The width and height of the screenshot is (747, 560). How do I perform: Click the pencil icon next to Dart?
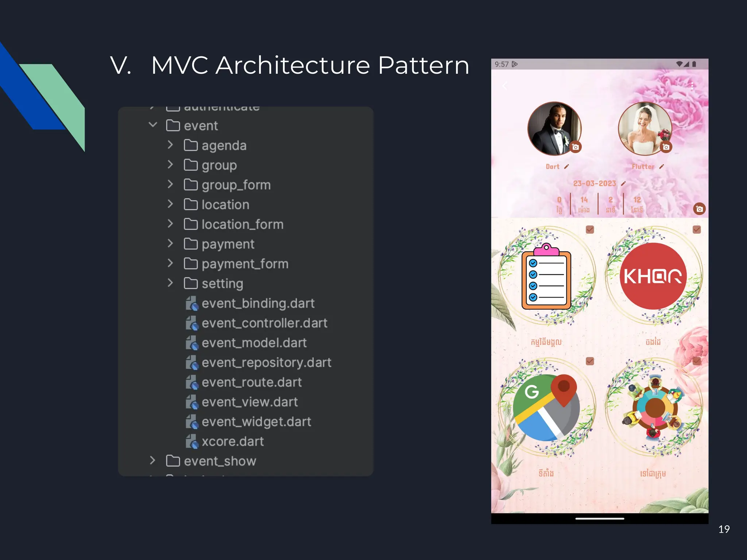566,167
